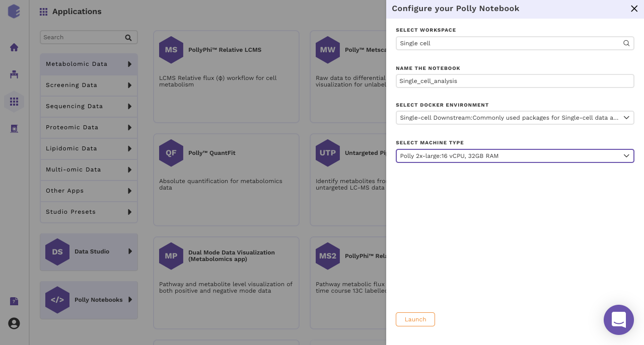Viewport: 644px width, 345px height.
Task: Launch the Polly Notebook
Action: [x=415, y=319]
